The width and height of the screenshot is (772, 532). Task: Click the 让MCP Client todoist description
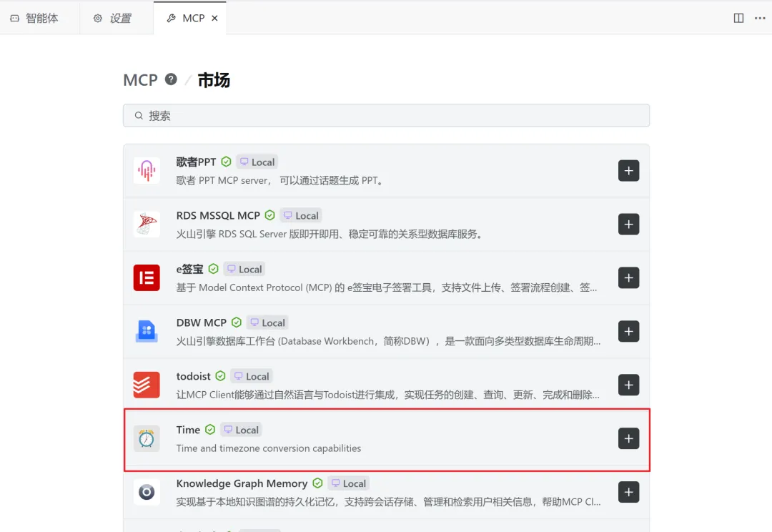(x=388, y=395)
